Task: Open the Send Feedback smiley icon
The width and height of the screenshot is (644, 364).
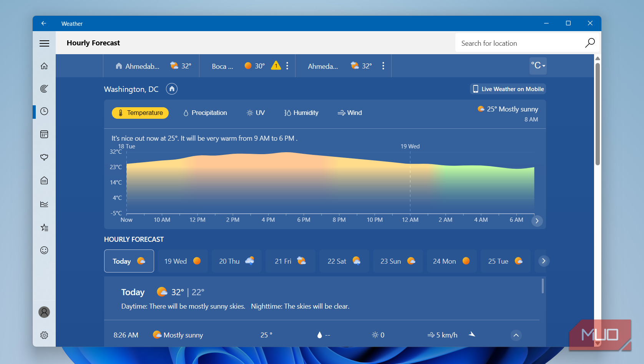Action: tap(44, 250)
